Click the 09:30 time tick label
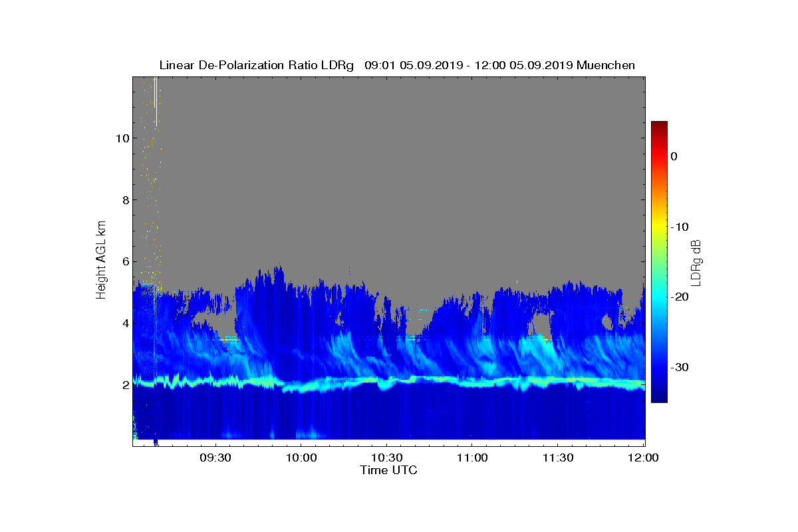798x532 pixels. click(215, 458)
